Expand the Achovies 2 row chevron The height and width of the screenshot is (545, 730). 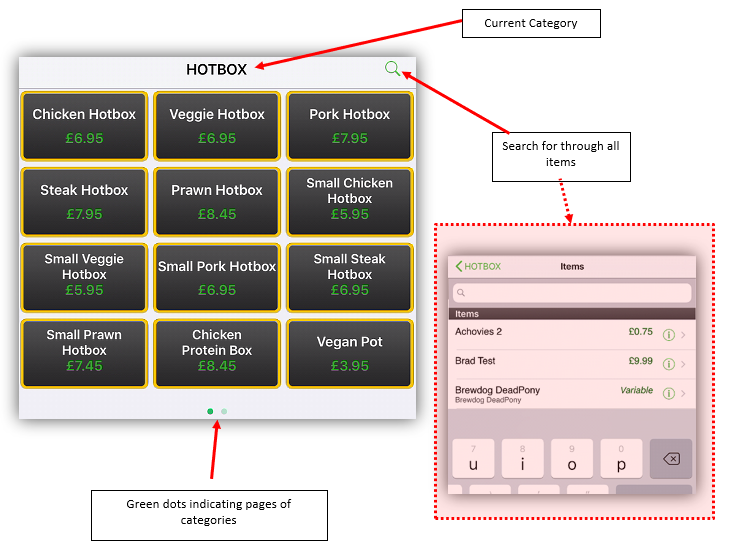click(684, 334)
